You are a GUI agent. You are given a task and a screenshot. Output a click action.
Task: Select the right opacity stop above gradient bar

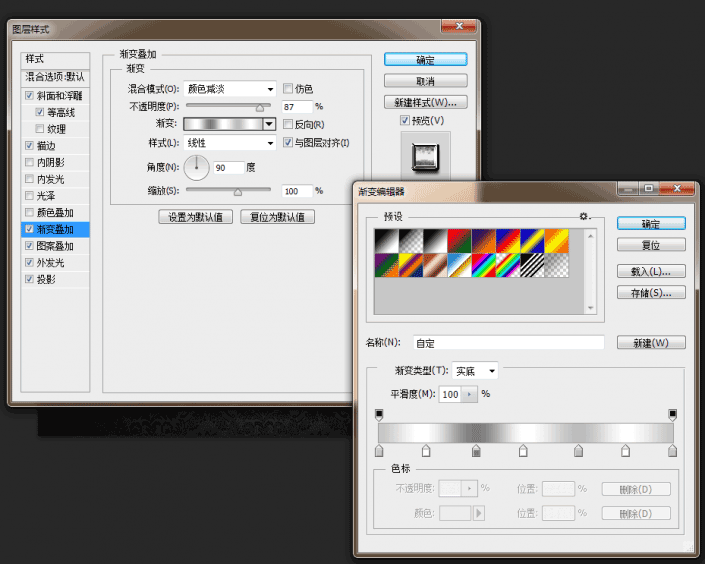(x=672, y=415)
